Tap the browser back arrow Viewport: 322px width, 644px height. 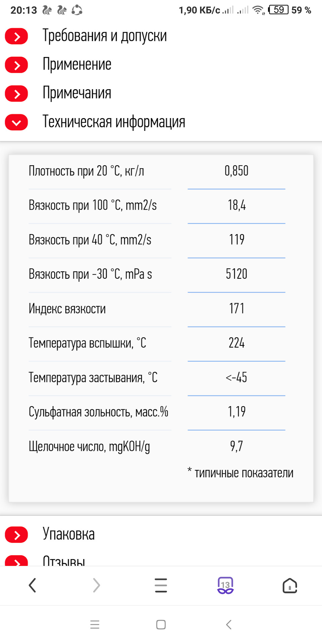(x=32, y=586)
